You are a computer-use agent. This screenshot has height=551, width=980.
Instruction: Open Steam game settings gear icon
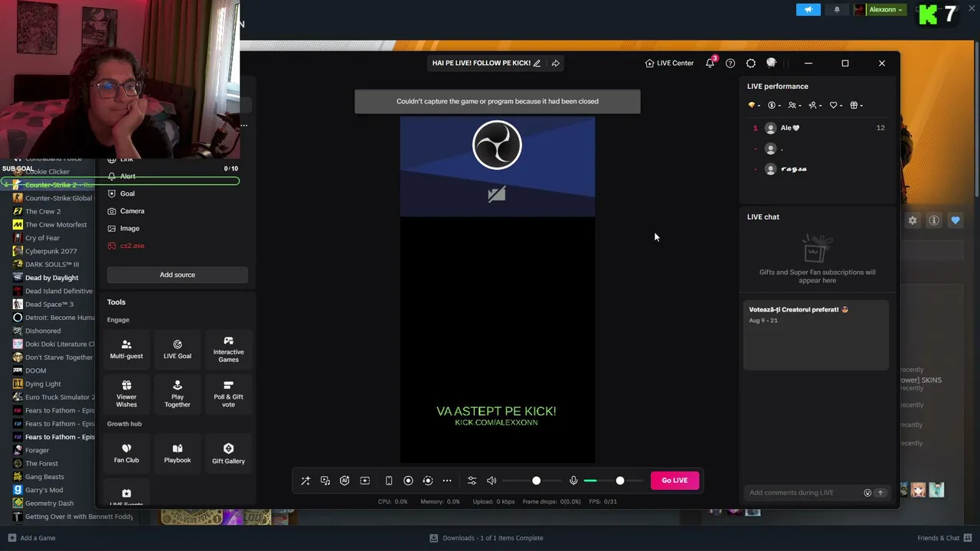[913, 220]
